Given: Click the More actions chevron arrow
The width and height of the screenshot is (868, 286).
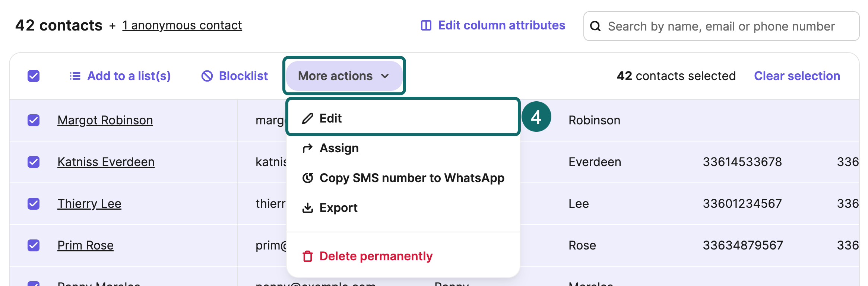Looking at the screenshot, I should coord(385,76).
